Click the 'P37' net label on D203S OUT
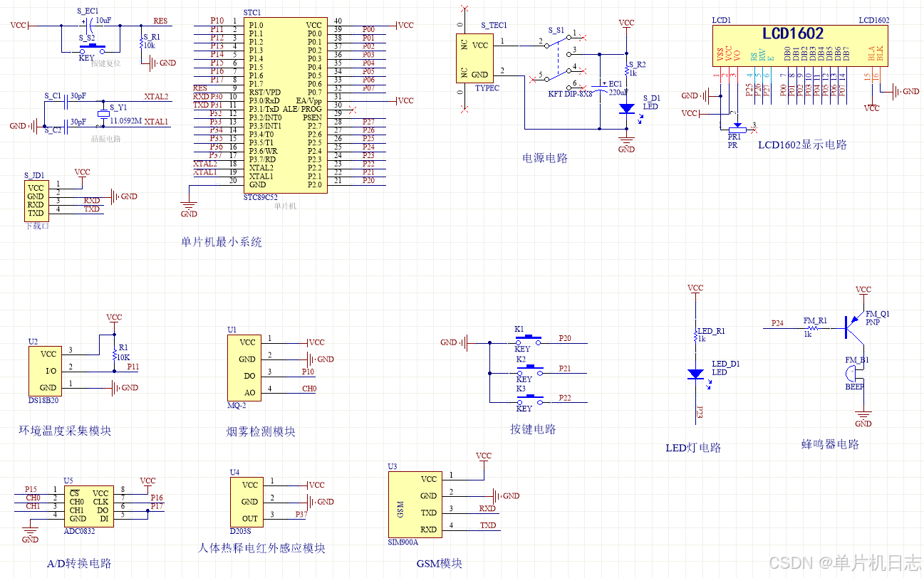924x578 pixels. tap(301, 514)
